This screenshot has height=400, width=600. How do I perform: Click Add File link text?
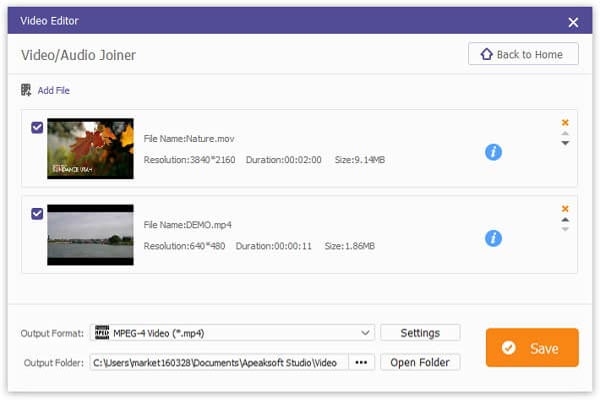click(x=54, y=91)
